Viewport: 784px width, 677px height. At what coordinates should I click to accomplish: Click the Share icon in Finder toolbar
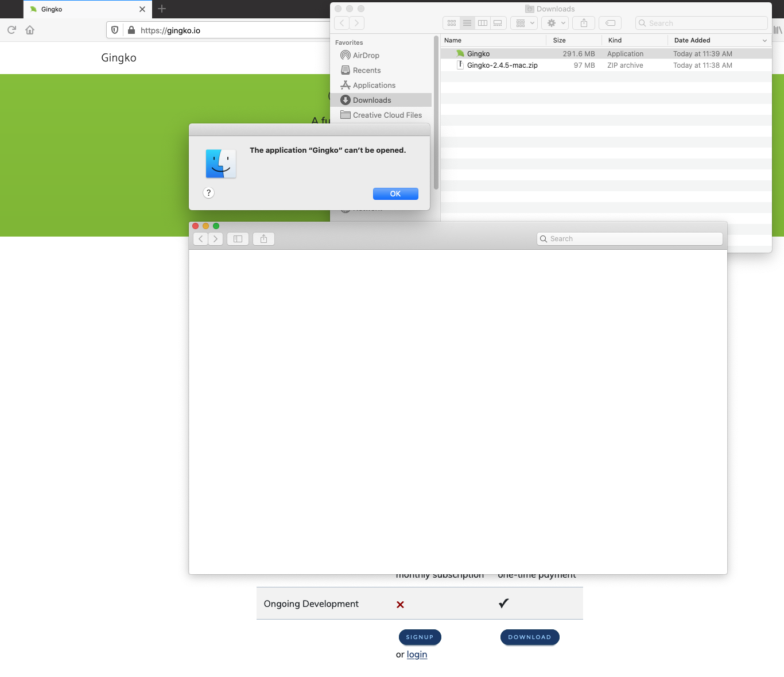click(x=583, y=23)
